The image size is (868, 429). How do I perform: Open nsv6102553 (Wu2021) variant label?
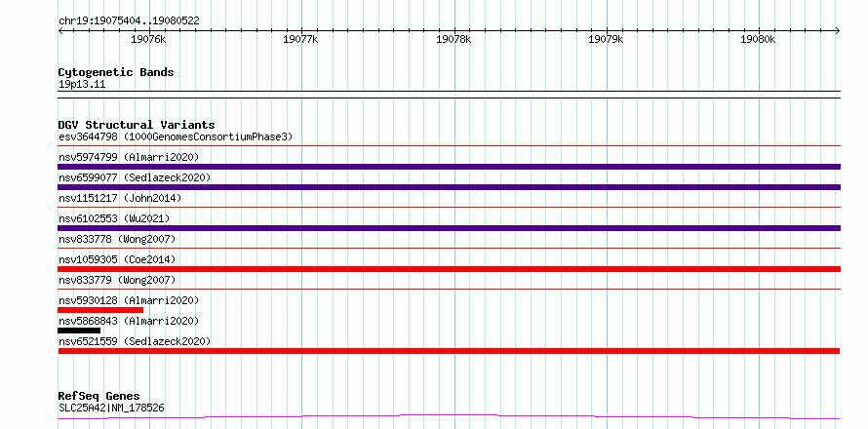[x=114, y=218]
